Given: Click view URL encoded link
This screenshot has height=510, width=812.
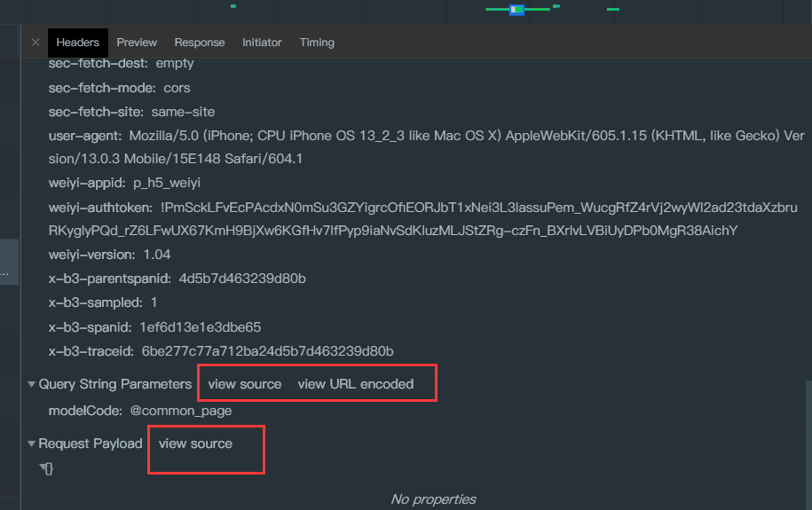Looking at the screenshot, I should point(356,384).
